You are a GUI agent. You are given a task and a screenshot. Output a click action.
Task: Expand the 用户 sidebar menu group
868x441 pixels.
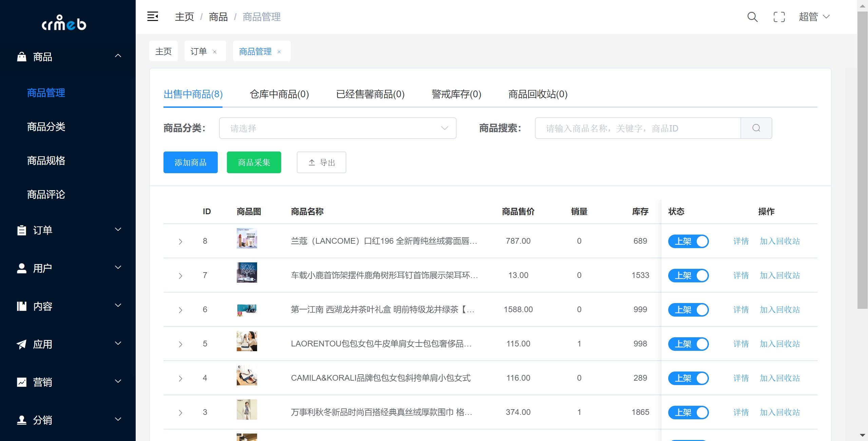pos(68,268)
